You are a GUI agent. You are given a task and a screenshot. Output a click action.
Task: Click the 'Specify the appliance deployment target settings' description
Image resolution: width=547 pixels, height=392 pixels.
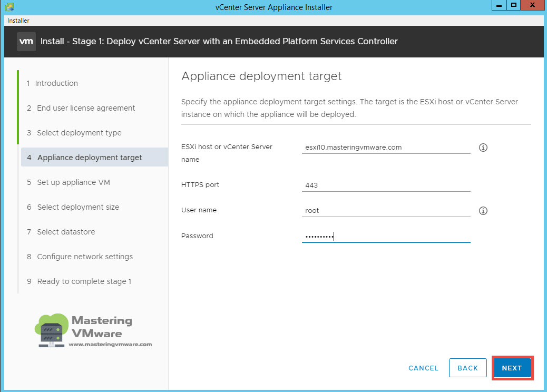(x=349, y=108)
